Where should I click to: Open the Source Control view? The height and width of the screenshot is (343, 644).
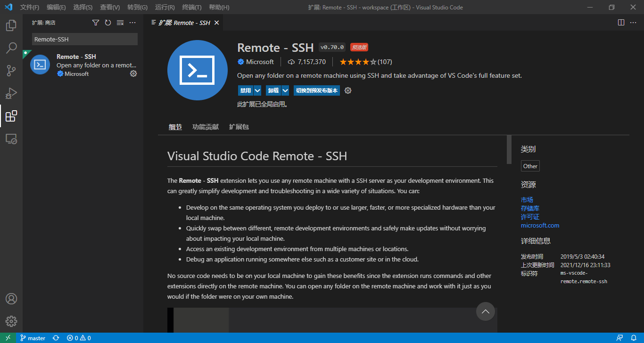pyautogui.click(x=11, y=71)
